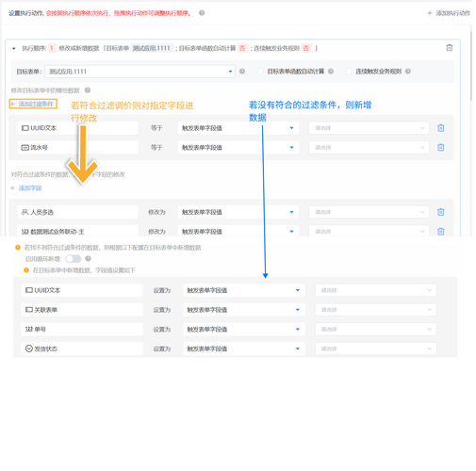Image resolution: width=476 pixels, height=471 pixels.
Task: Open the 请选择 selector in the 数据测试业务联动-主 row
Action: [x=369, y=231]
